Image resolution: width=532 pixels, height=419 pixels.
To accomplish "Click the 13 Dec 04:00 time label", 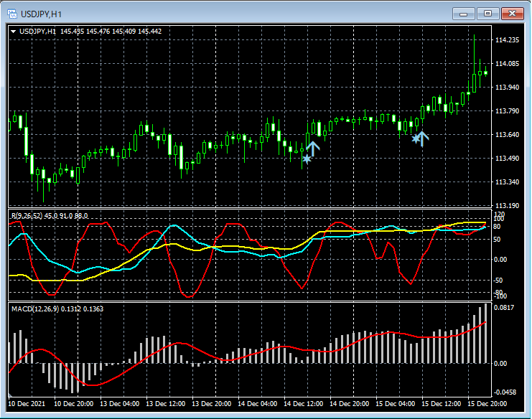I will click(119, 404).
